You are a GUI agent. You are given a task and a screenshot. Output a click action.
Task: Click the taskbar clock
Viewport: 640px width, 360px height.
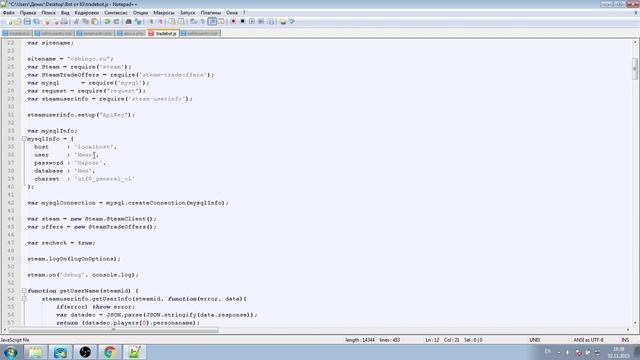[x=618, y=353]
